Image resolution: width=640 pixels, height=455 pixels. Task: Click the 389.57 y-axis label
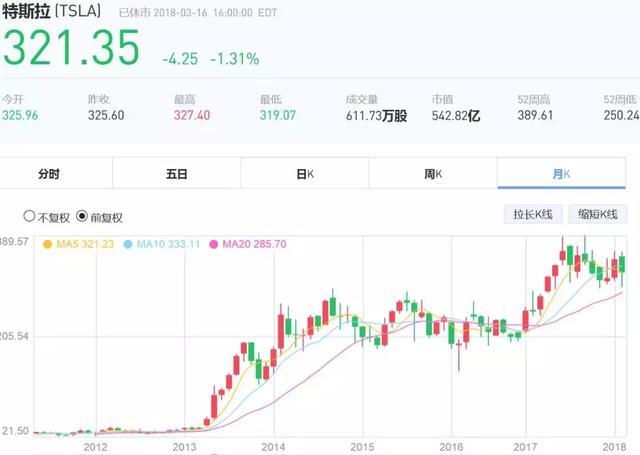(14, 242)
